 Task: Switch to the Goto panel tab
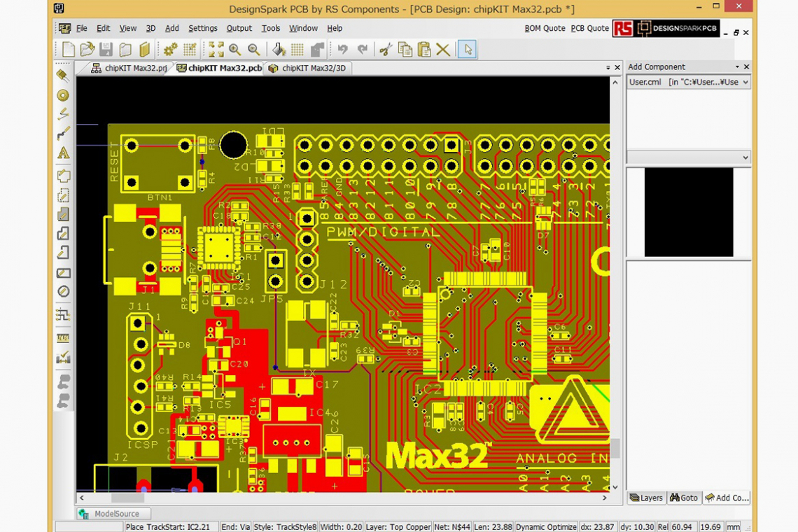(683, 498)
